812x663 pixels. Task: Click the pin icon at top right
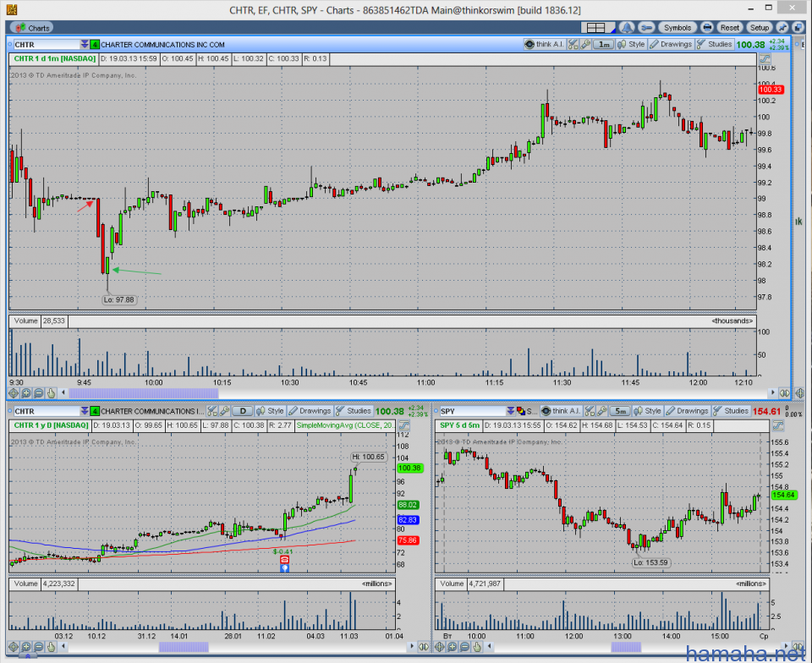[782, 28]
